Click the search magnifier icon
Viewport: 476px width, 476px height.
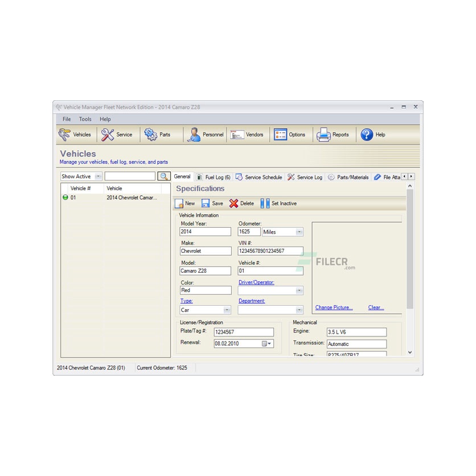(x=164, y=177)
